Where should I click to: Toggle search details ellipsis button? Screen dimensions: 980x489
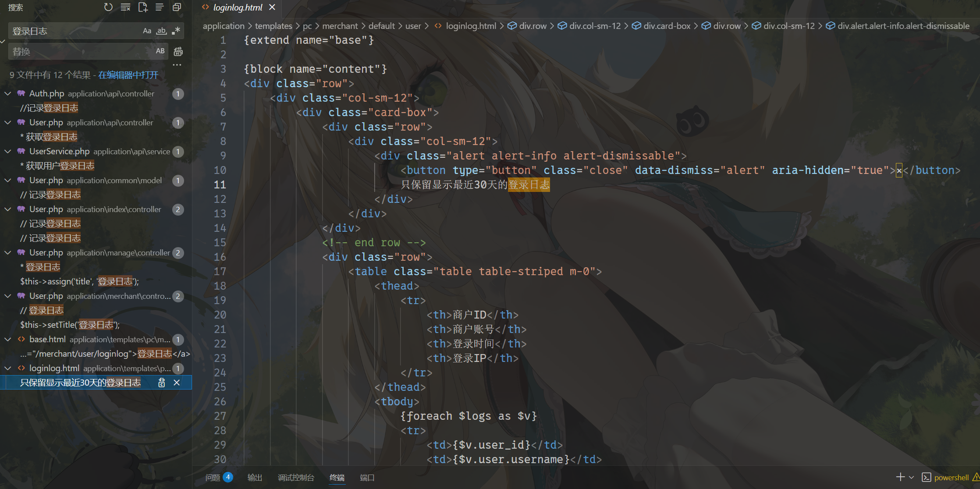(x=177, y=65)
